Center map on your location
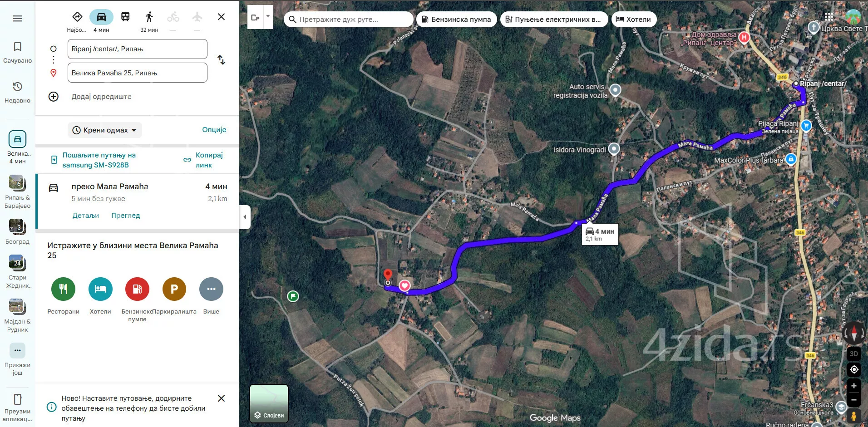Viewport: 868px width, 427px height. 854,370
